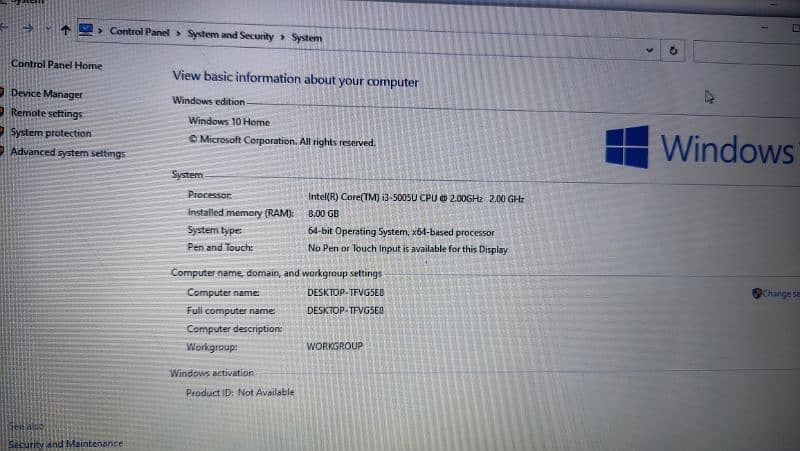Open System and Security breadcrumb
The image size is (800, 451).
[230, 35]
